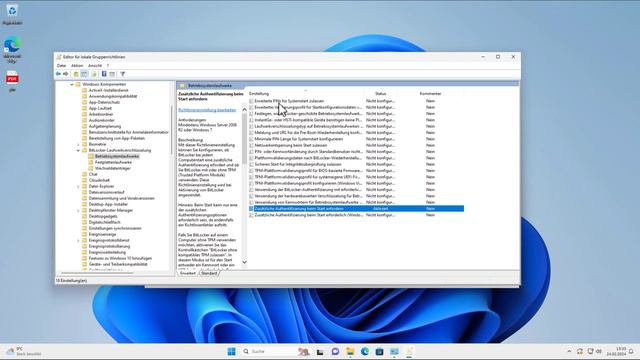Collapse the Windows-Komponenten tree node
The image size is (640, 360).
(72, 84)
